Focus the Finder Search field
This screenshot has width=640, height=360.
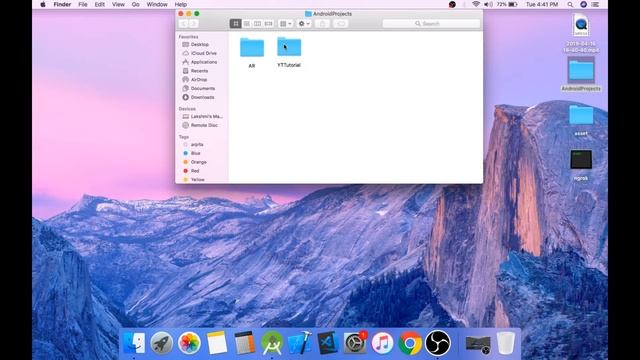[431, 24]
